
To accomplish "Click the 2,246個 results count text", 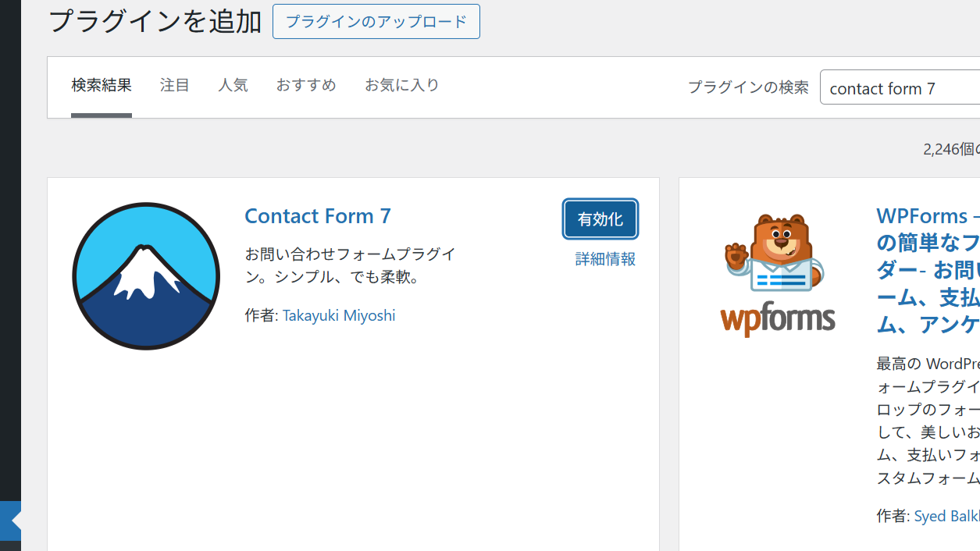I will click(951, 149).
